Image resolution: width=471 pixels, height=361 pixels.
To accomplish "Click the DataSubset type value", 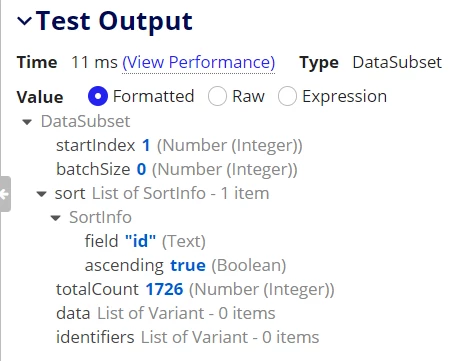I will (x=397, y=62).
